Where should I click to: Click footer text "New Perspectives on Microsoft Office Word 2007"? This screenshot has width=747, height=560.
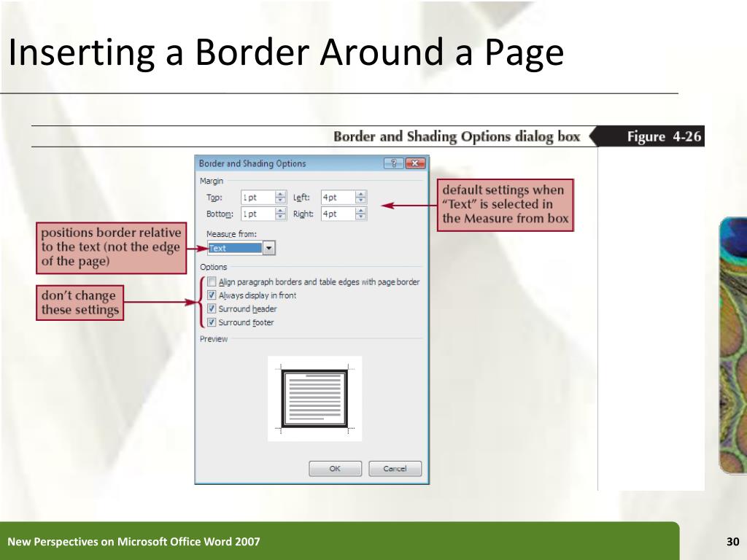pyautogui.click(x=134, y=542)
